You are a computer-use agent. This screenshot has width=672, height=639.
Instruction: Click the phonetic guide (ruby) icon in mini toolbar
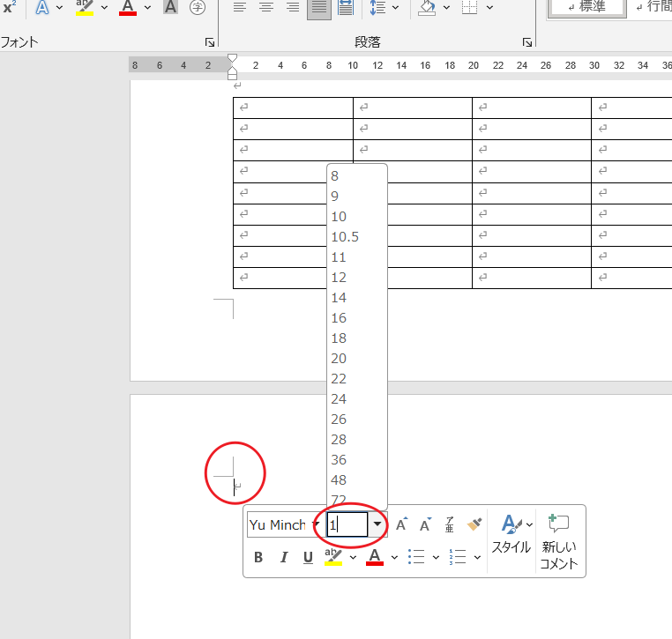(x=450, y=524)
